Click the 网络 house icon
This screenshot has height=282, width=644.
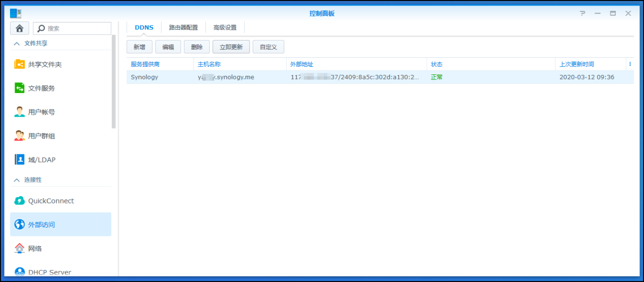(20, 248)
